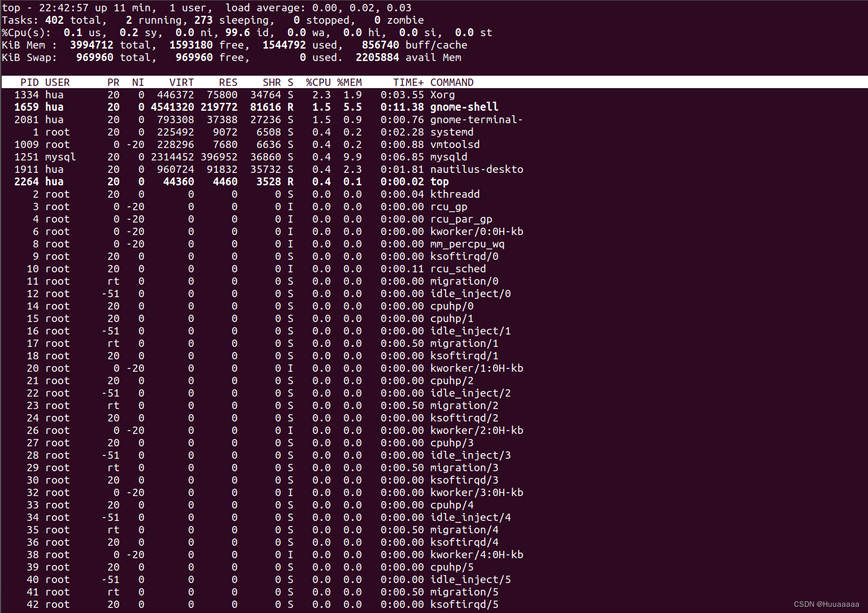The height and width of the screenshot is (613, 868).
Task: Click the KiB Swap statistics line
Action: (232, 57)
